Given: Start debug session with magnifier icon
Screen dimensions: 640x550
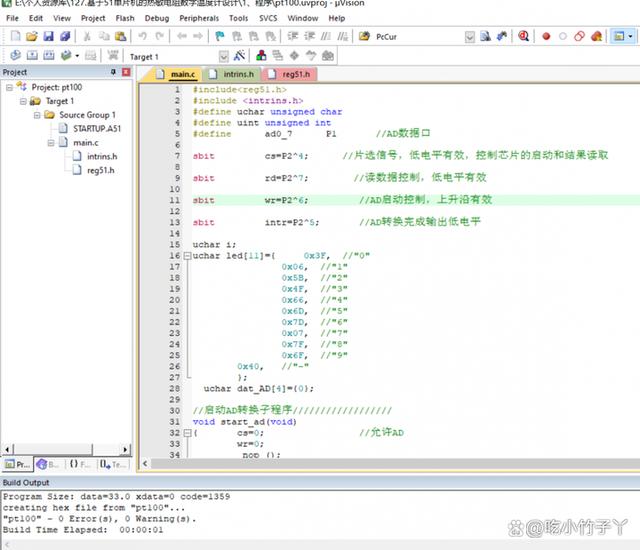Looking at the screenshot, I should tap(523, 36).
